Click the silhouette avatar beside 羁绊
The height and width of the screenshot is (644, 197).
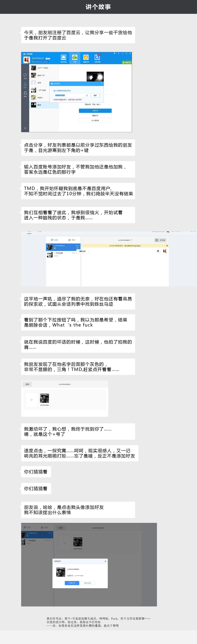pos(33,105)
